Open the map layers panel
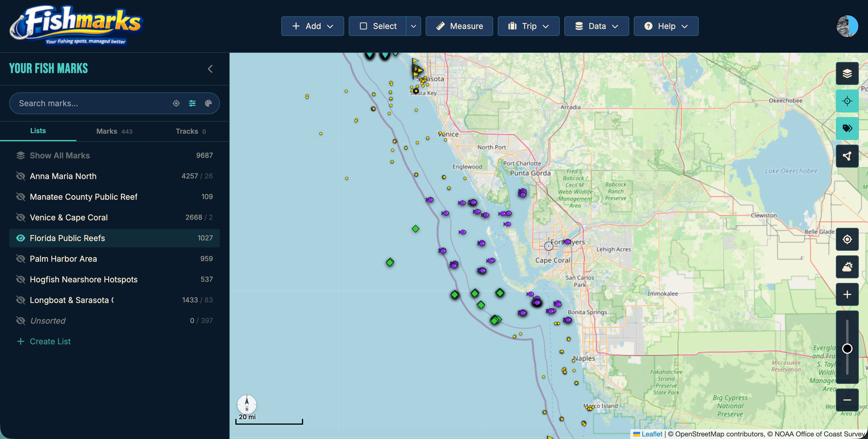 point(847,73)
